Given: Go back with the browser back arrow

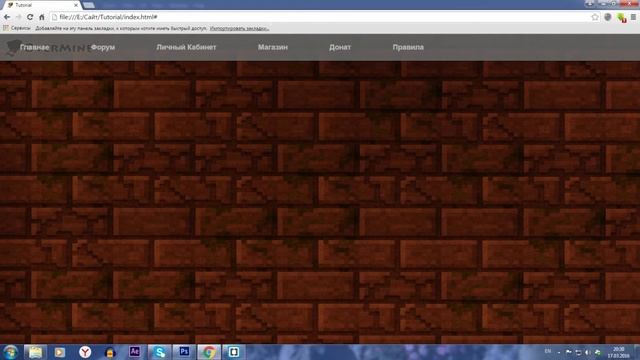Looking at the screenshot, I should tap(7, 17).
